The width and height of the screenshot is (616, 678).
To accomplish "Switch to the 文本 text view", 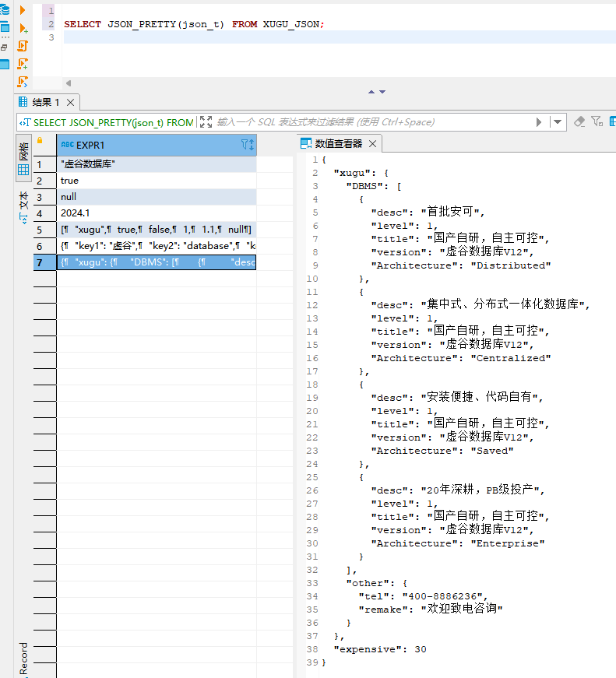I will click(23, 208).
